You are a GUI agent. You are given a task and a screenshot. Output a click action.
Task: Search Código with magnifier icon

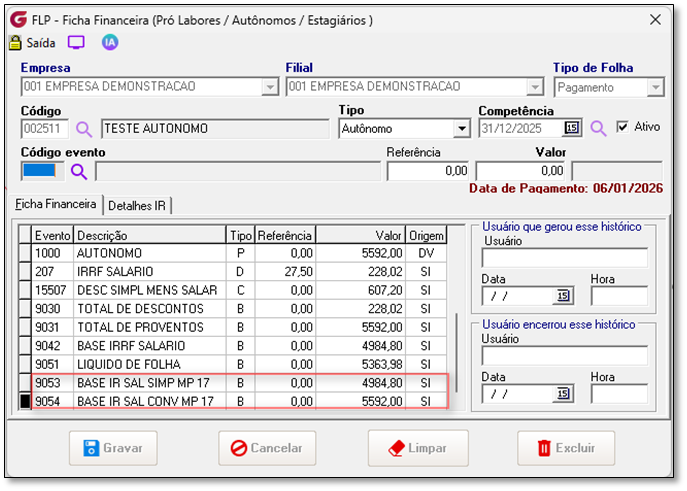(84, 129)
